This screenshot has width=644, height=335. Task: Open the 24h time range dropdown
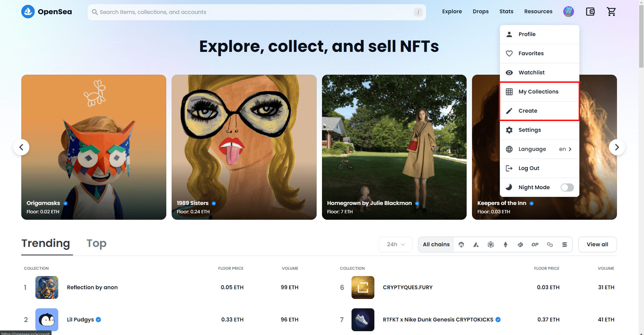coord(395,244)
